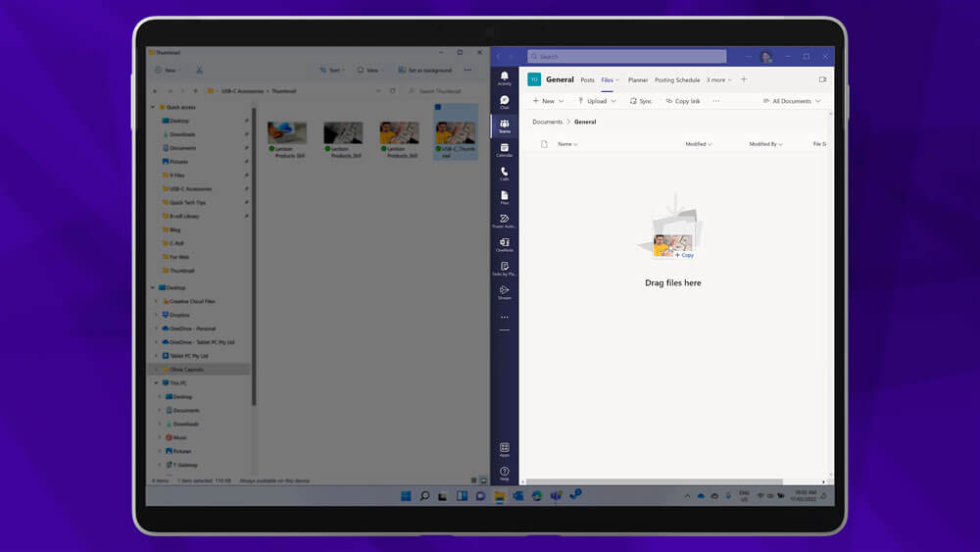The width and height of the screenshot is (980, 552).
Task: Open Calendar in the Teams sidebar
Action: [x=505, y=149]
